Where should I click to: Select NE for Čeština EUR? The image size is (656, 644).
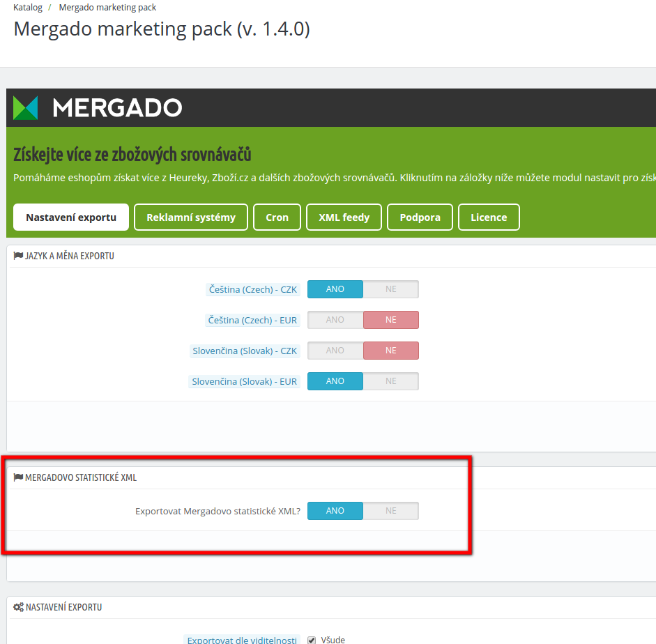391,319
